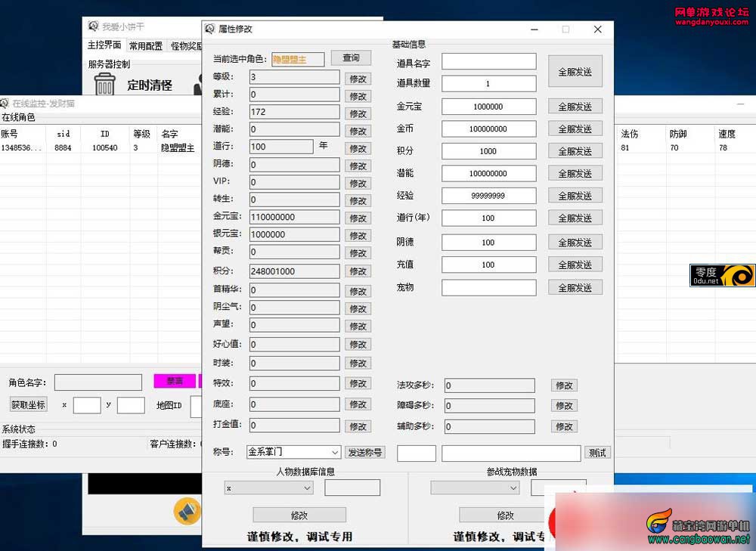Click the magenta 禁言 button
The height and width of the screenshot is (551, 756).
pos(175,381)
